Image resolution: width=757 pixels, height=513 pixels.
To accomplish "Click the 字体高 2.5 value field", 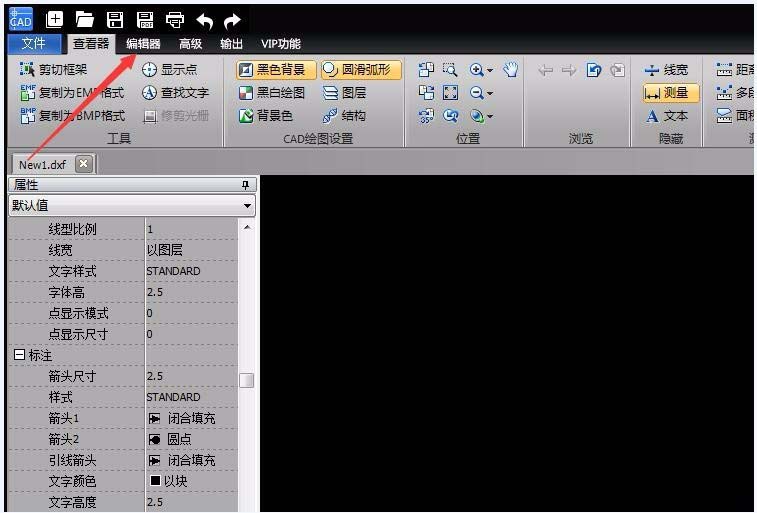I will (x=192, y=292).
